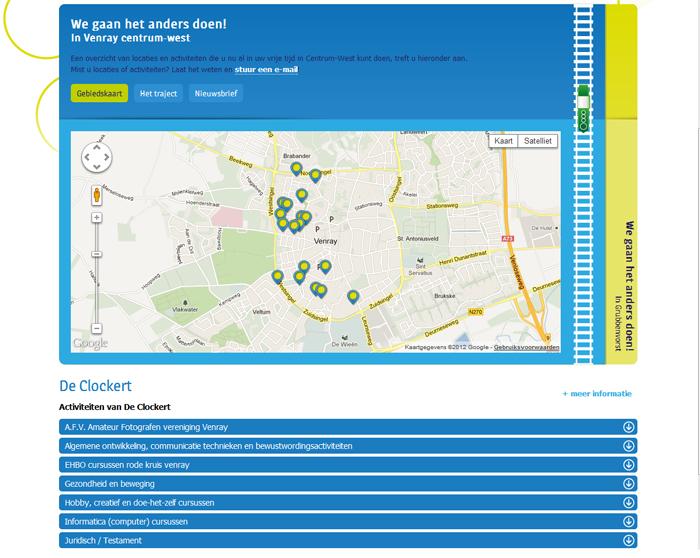Click the map pan control wheel
This screenshot has height=558, width=700.
pyautogui.click(x=96, y=157)
